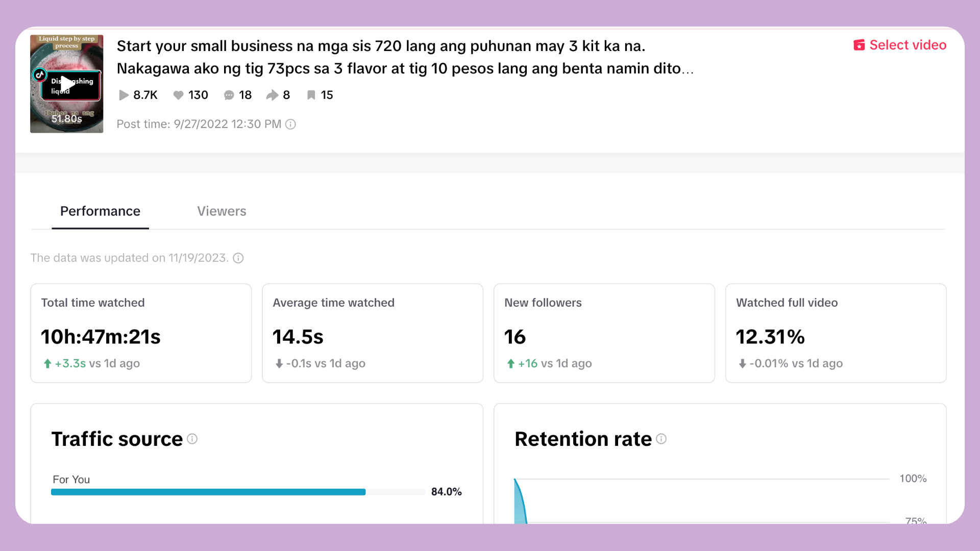Image resolution: width=980 pixels, height=551 pixels.
Task: Click the Select video link
Action: tap(908, 45)
